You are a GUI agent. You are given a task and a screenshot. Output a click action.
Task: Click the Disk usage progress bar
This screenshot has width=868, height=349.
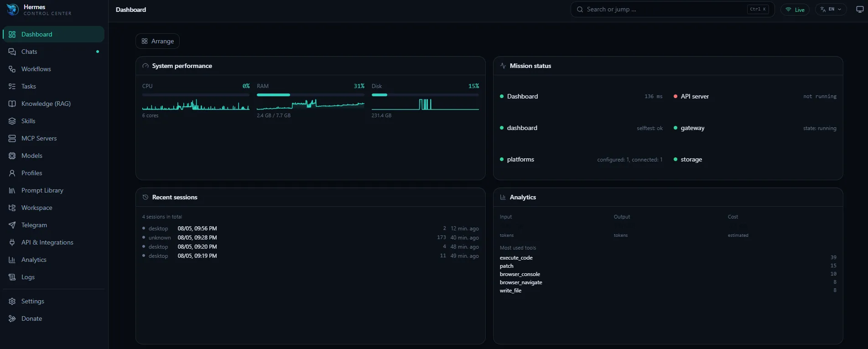(x=425, y=95)
